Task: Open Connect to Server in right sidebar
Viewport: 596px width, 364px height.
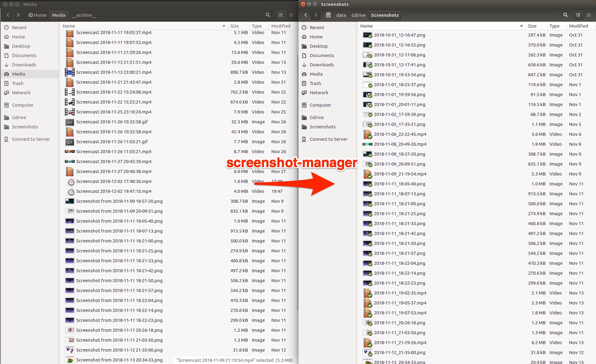Action: [x=328, y=139]
